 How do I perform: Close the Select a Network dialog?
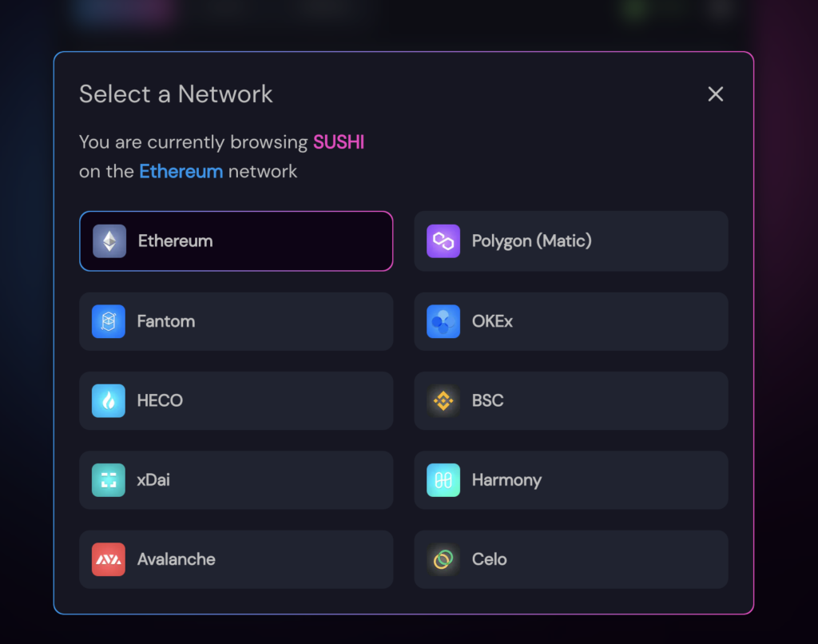[x=716, y=94]
